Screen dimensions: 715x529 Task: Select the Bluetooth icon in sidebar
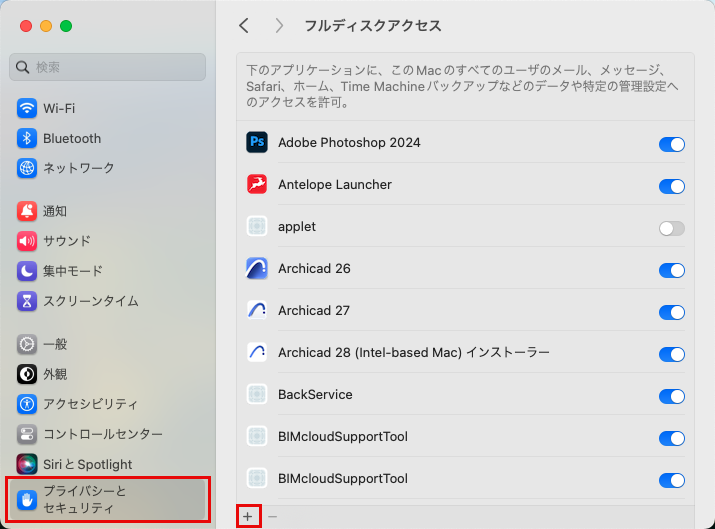point(27,138)
